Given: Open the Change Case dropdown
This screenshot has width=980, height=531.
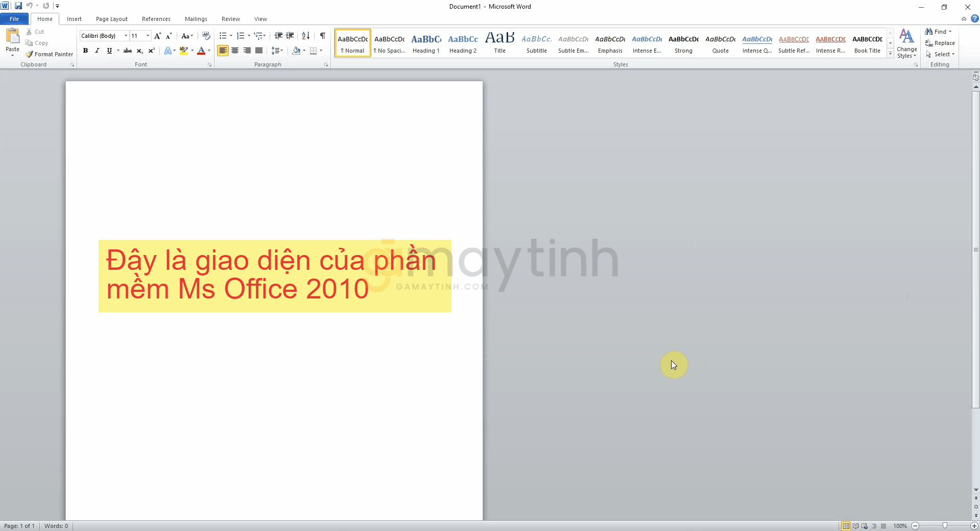Looking at the screenshot, I should [187, 36].
